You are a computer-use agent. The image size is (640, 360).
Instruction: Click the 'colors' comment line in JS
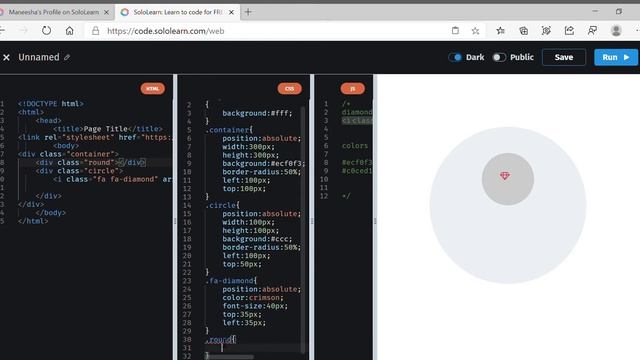[355, 146]
